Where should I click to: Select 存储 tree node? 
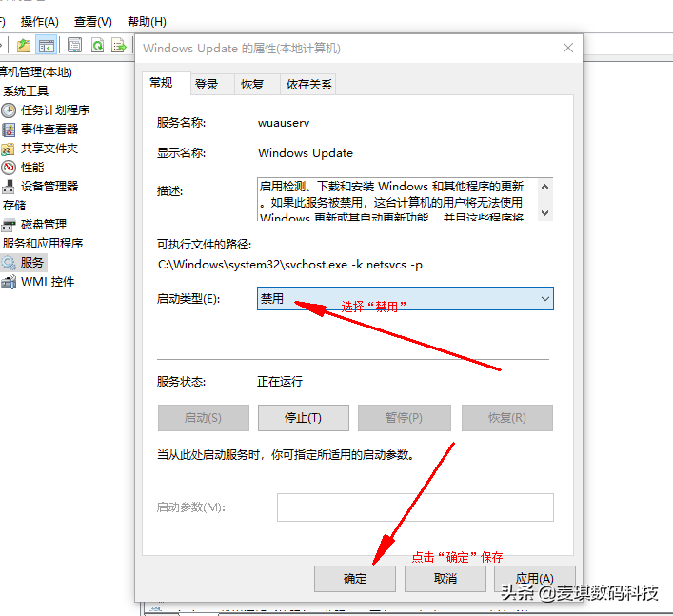pyautogui.click(x=14, y=206)
